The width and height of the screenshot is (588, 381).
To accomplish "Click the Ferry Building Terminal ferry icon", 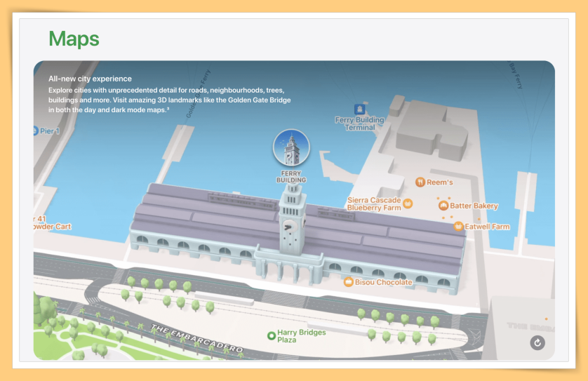I will tap(360, 109).
